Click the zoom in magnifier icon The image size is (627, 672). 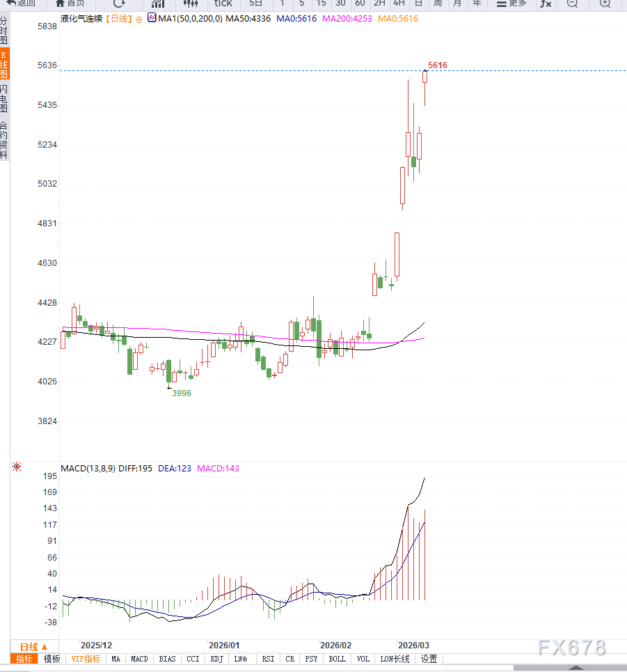[x=605, y=3]
